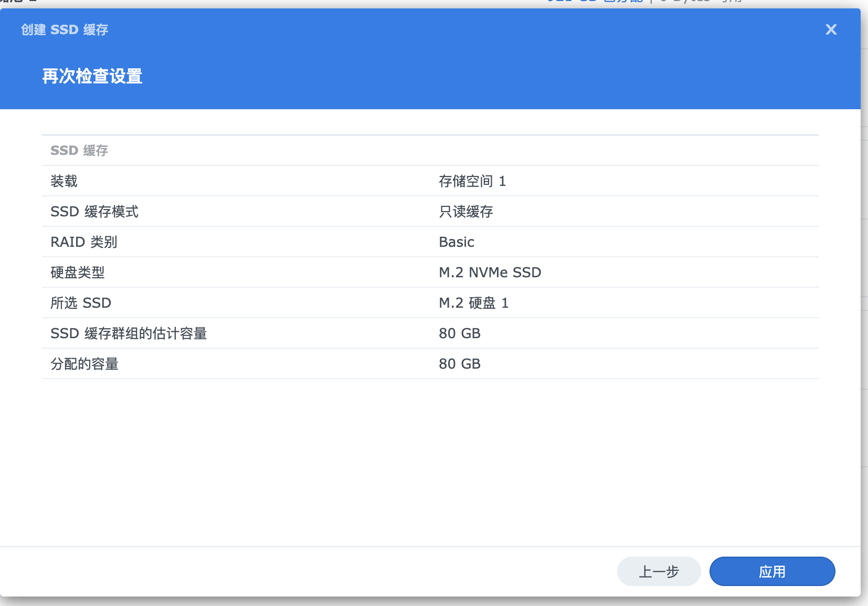Click the 装载 row label
868x606 pixels.
(64, 181)
